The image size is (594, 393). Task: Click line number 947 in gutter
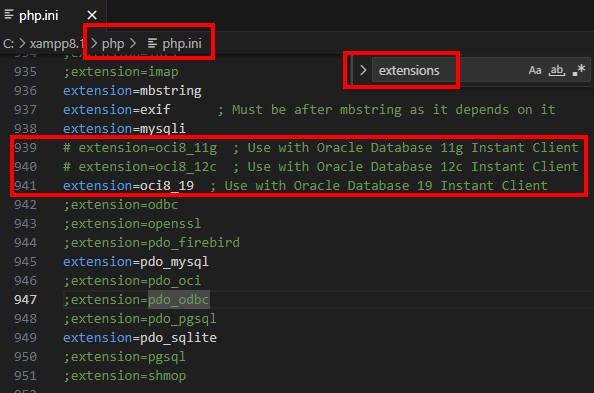point(25,300)
